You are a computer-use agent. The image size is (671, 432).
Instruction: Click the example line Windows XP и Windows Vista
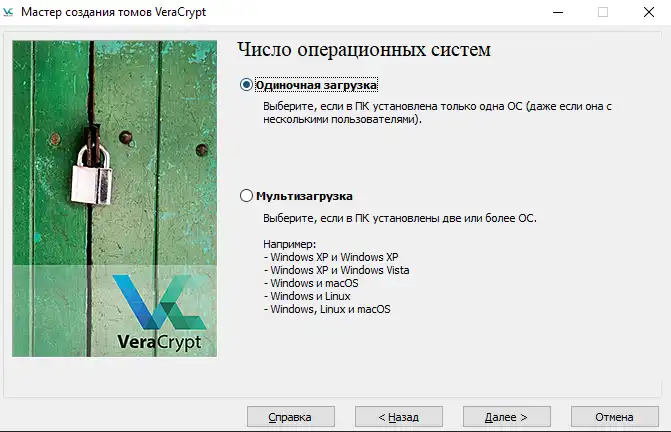click(337, 270)
